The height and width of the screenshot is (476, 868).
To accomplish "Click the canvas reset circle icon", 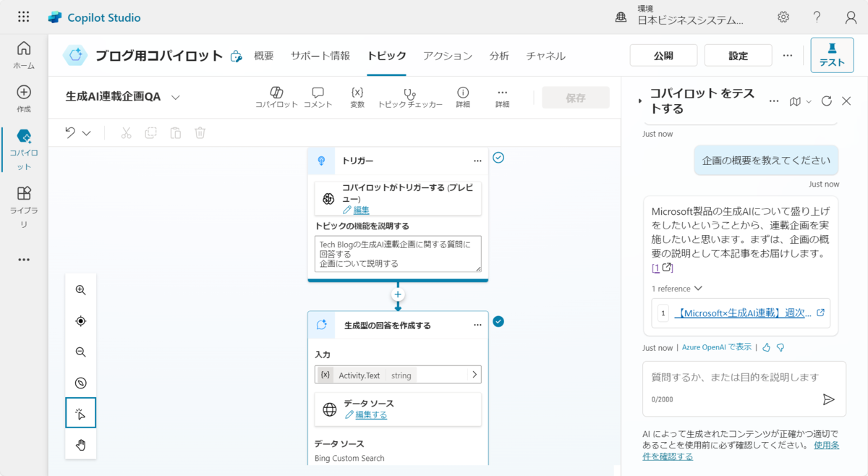I will coord(81,383).
